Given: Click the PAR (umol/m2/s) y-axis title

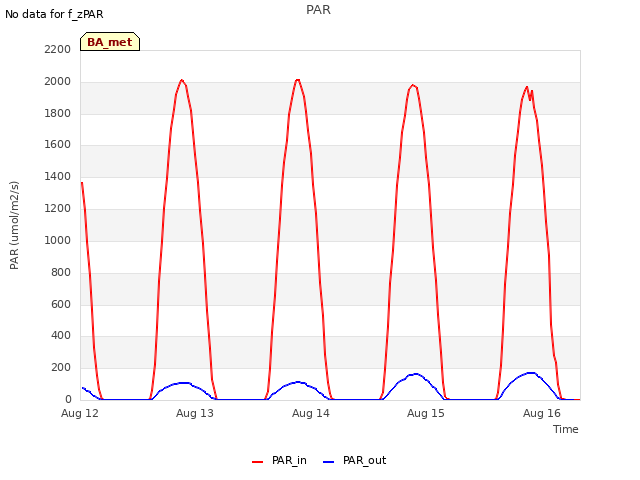Looking at the screenshot, I should click(14, 225).
